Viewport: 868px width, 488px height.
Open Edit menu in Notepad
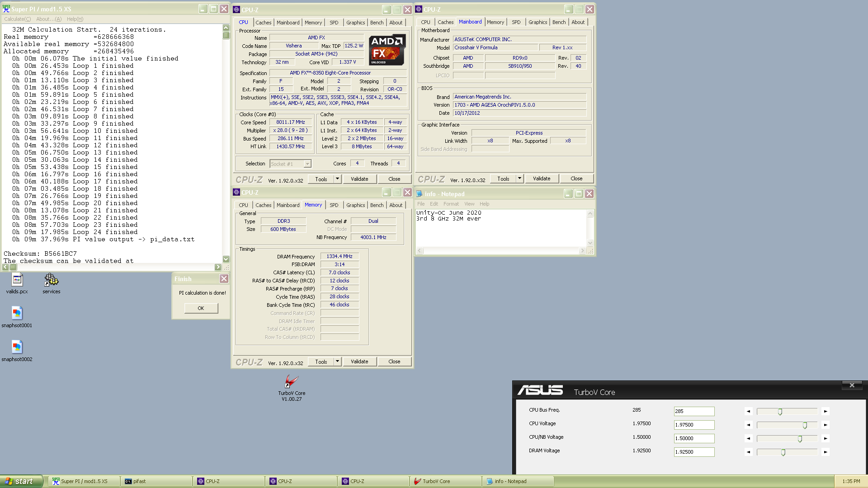pyautogui.click(x=434, y=204)
